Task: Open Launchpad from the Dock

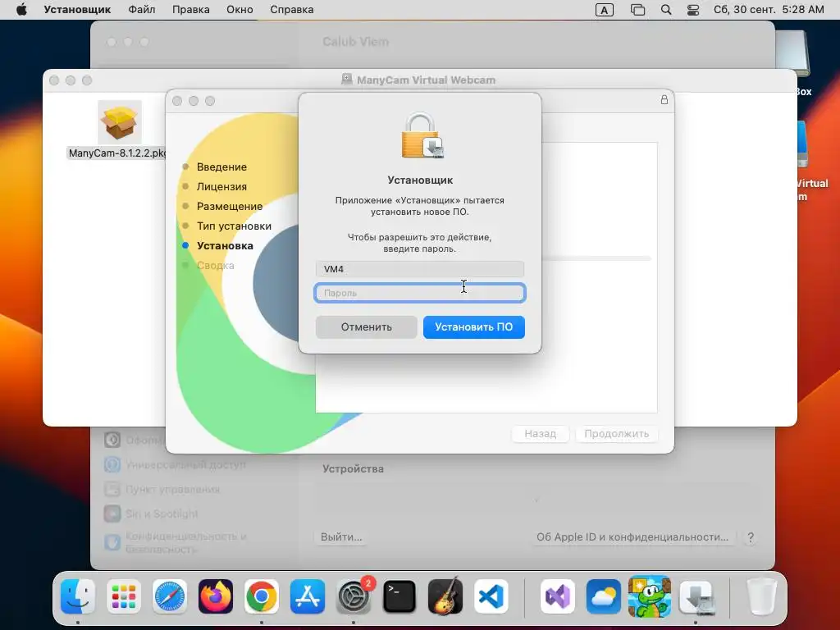Action: tap(124, 596)
